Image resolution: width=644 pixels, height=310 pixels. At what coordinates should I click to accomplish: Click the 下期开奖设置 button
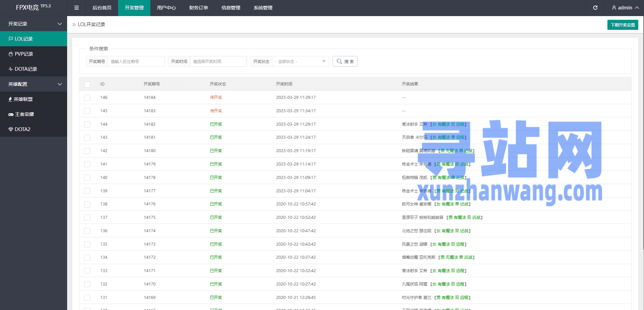tap(623, 25)
